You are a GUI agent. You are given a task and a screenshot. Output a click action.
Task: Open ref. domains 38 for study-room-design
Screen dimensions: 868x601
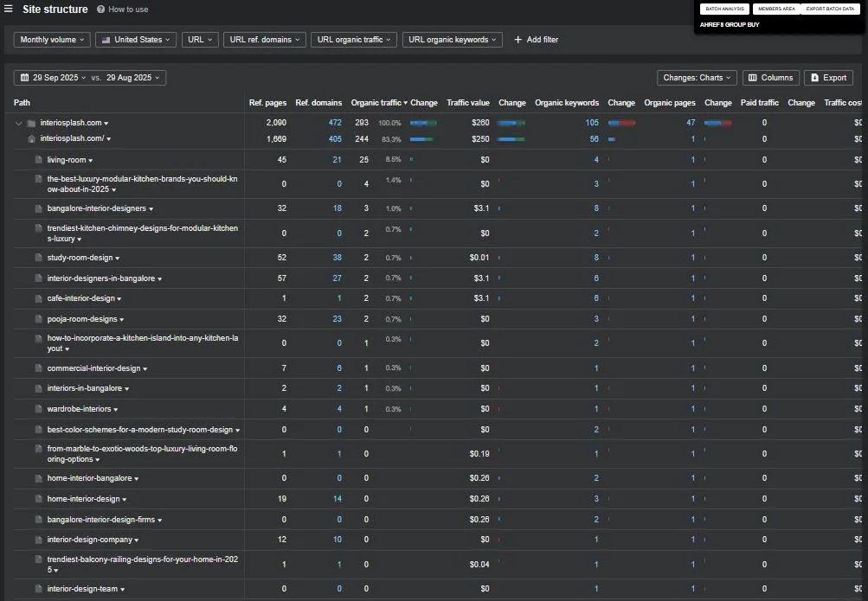pos(338,258)
